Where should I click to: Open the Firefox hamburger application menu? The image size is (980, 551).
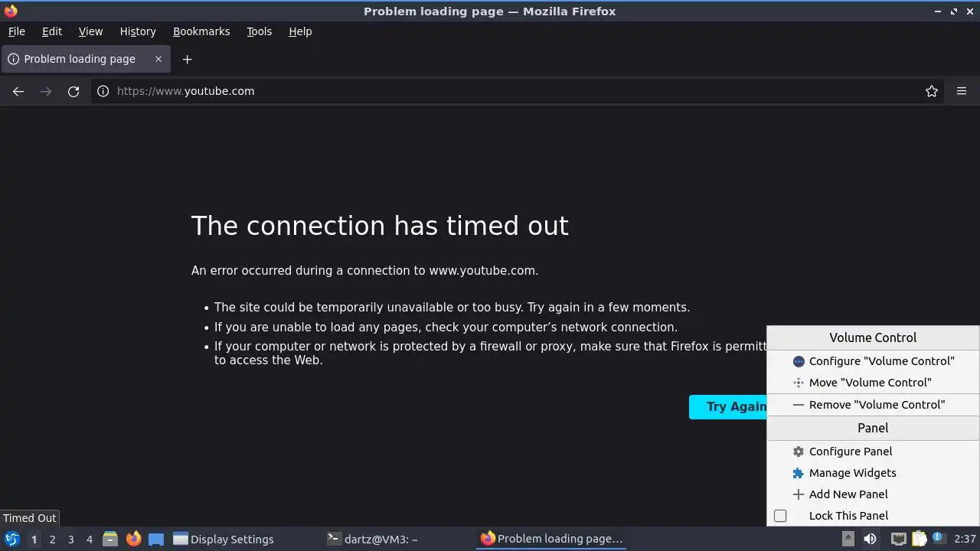[962, 91]
